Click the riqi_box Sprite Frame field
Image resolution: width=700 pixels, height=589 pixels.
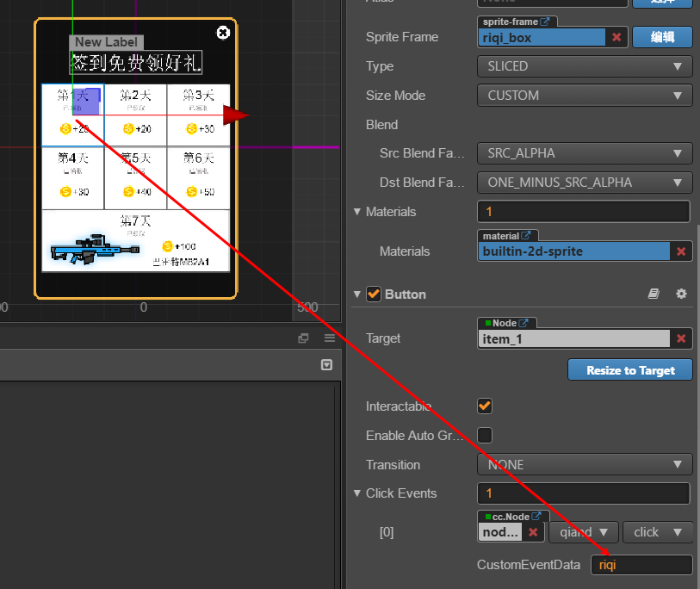coord(542,38)
